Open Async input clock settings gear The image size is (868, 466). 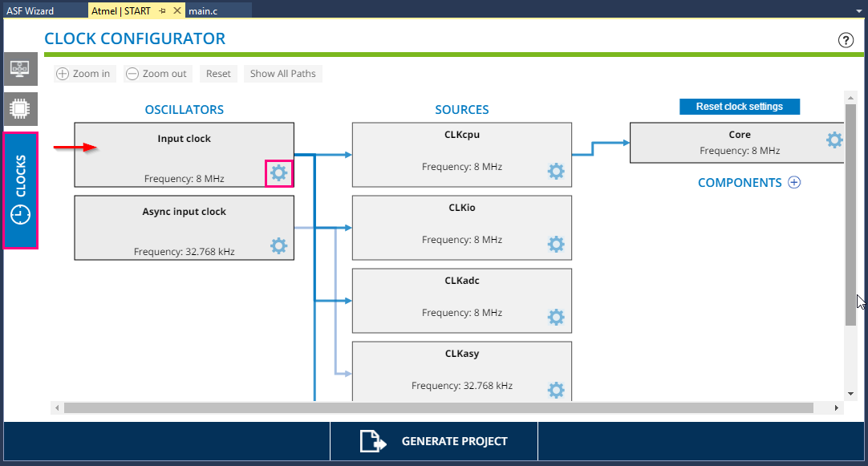(279, 245)
